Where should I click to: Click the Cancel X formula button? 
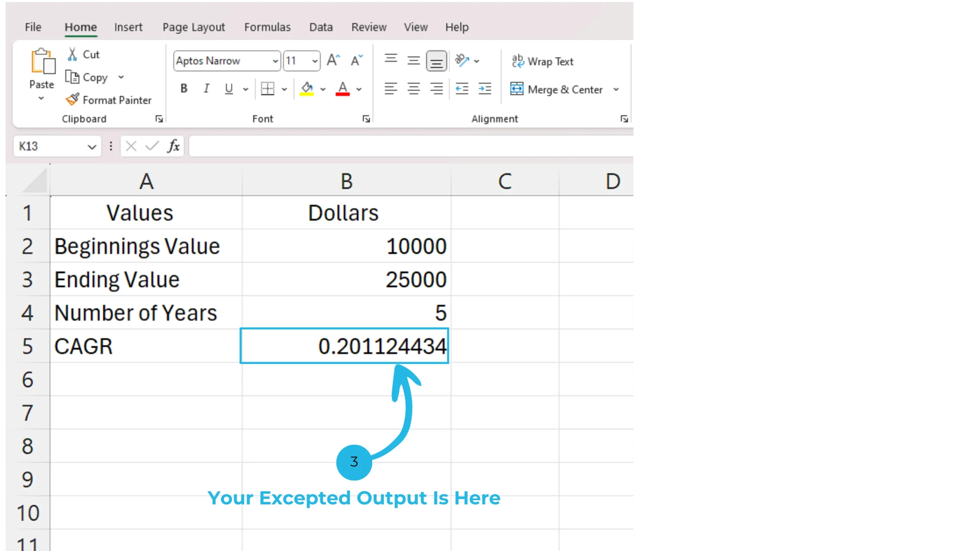click(x=131, y=146)
